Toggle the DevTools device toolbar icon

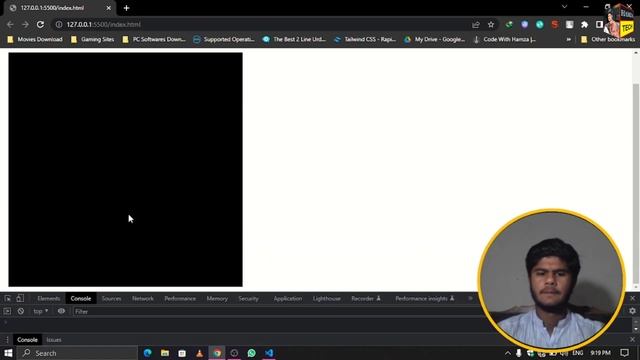[20, 298]
